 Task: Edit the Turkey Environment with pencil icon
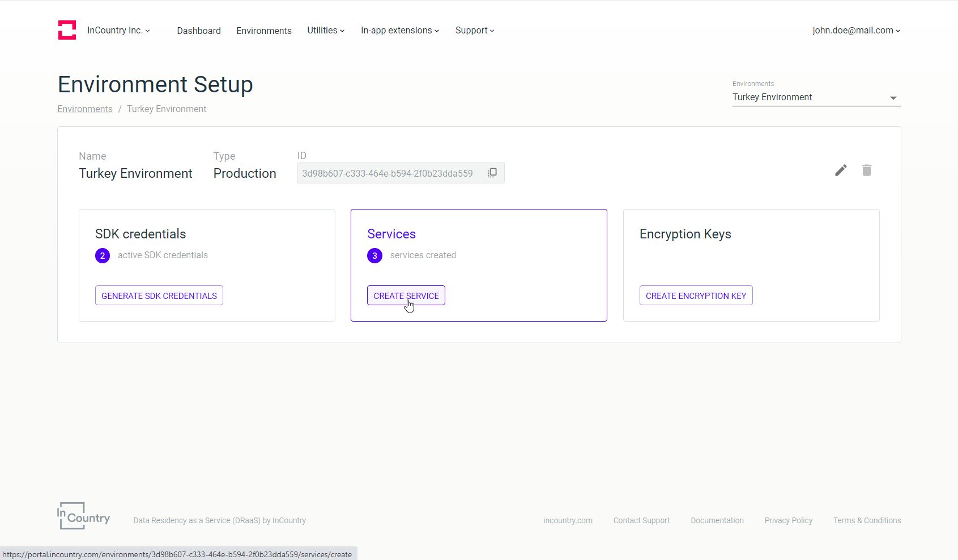(841, 170)
